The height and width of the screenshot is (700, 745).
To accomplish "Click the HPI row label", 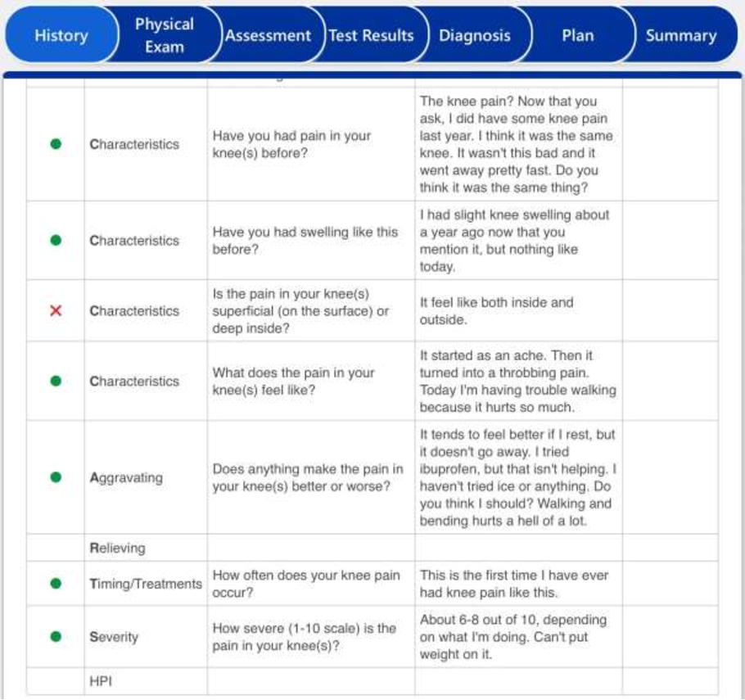I will coord(101,681).
